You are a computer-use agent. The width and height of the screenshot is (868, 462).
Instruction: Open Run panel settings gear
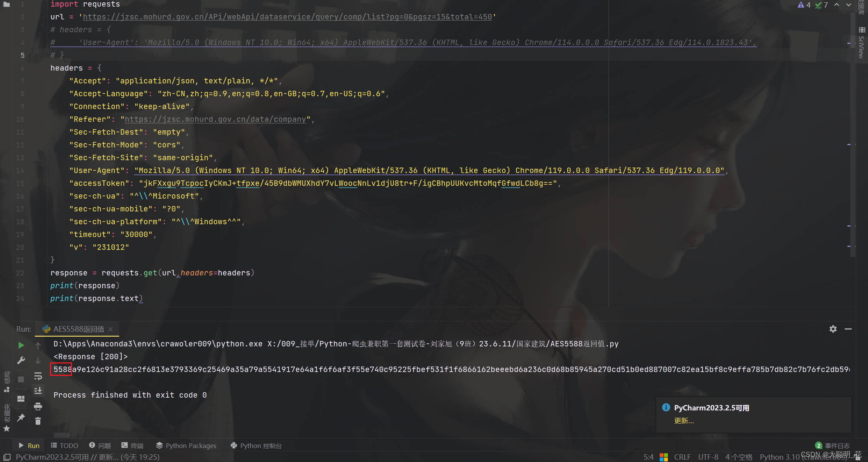click(x=833, y=329)
